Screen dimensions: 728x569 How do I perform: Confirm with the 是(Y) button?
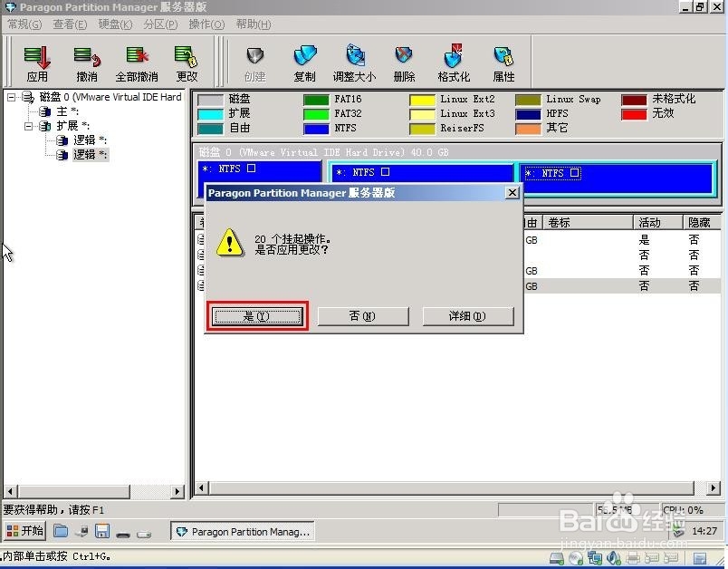tap(257, 316)
